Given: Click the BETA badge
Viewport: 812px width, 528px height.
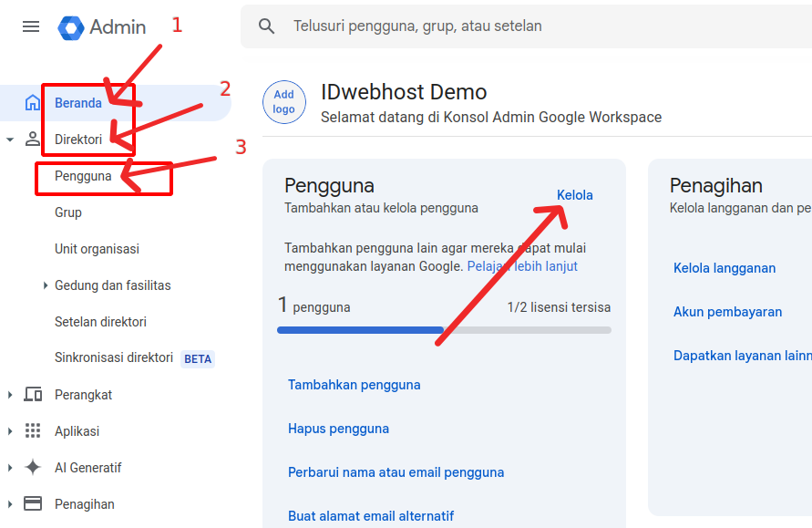Looking at the screenshot, I should (x=198, y=359).
